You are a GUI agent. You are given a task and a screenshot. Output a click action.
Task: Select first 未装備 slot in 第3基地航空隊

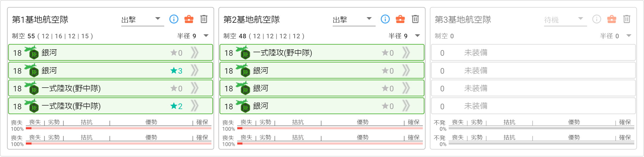point(533,53)
